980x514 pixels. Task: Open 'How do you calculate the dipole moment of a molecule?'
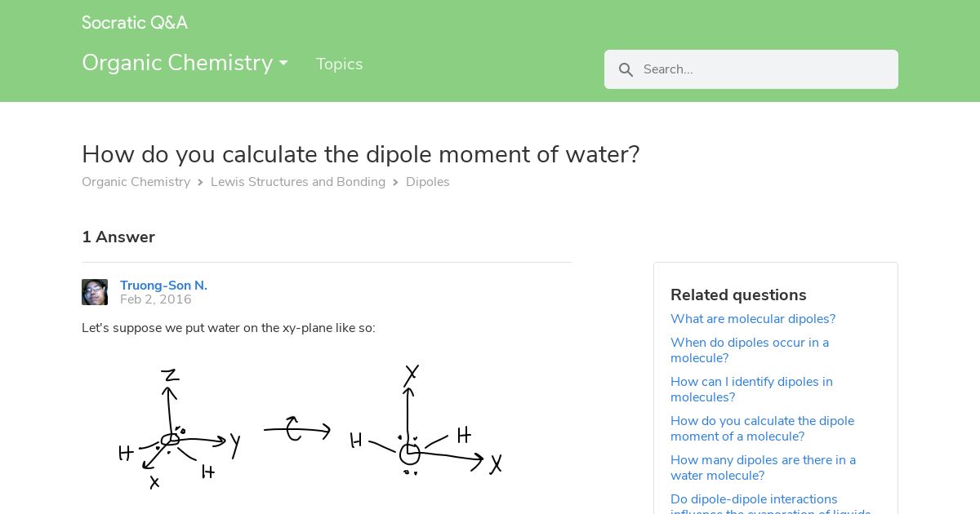click(x=762, y=428)
